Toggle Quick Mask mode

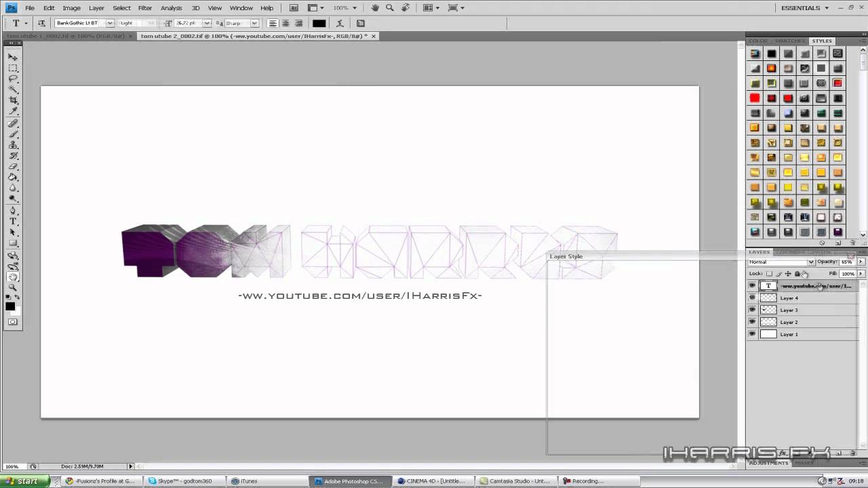pyautogui.click(x=13, y=322)
